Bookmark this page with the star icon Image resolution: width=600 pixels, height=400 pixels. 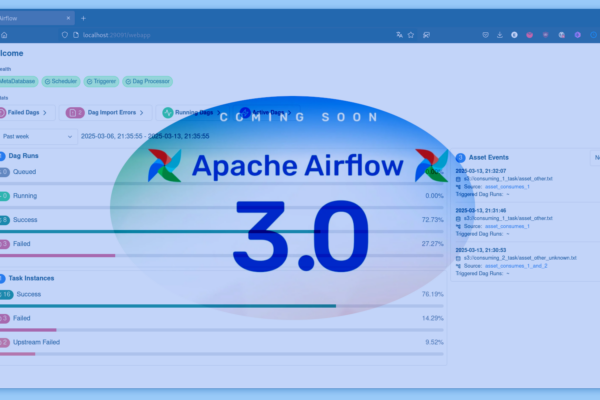coord(411,35)
